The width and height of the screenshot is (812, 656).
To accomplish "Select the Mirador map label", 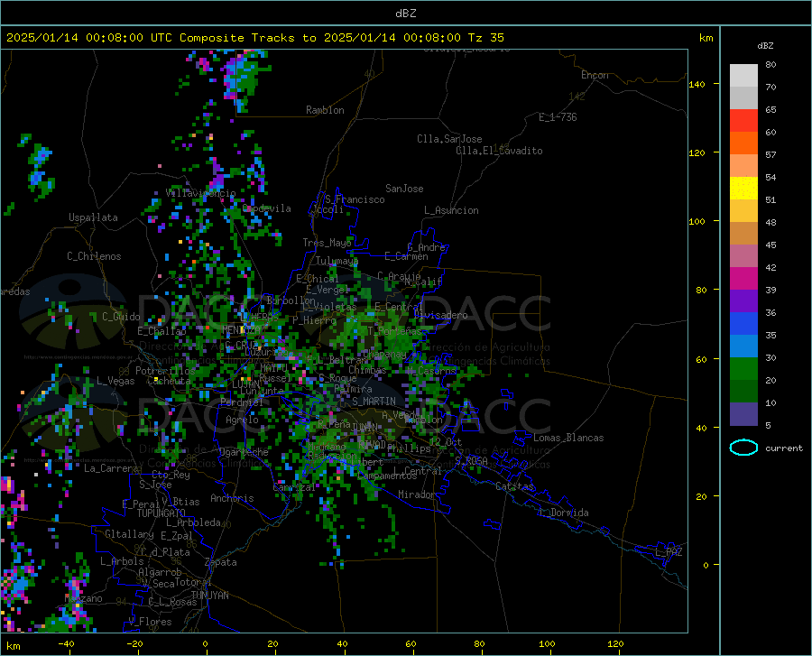I will point(416,494).
